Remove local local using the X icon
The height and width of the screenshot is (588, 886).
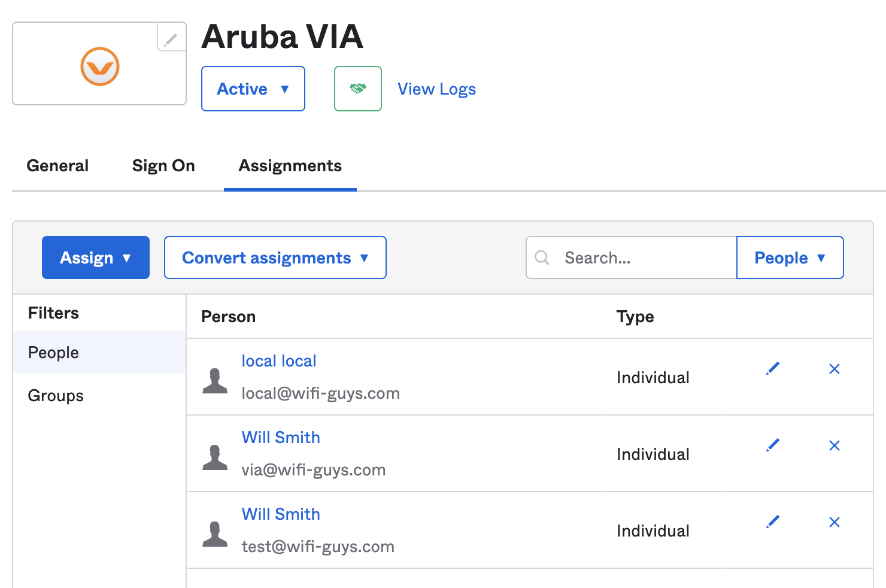(x=834, y=369)
